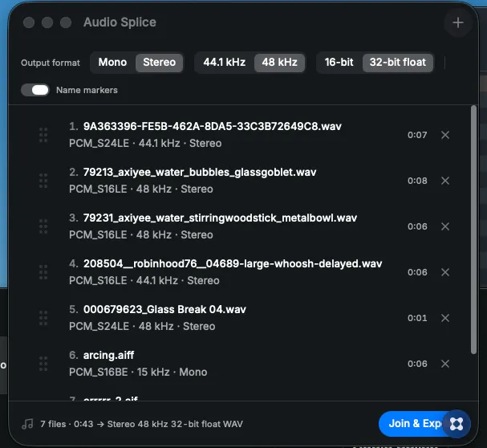Select file arcing.aiff
This screenshot has width=487, height=448.
click(x=108, y=355)
